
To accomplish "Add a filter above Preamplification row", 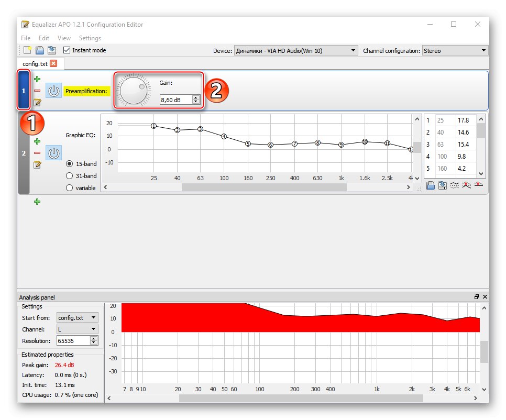I will [x=37, y=79].
